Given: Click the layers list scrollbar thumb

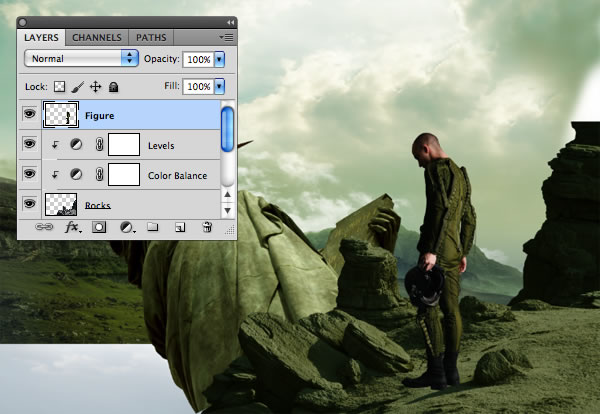Looking at the screenshot, I should pyautogui.click(x=227, y=129).
